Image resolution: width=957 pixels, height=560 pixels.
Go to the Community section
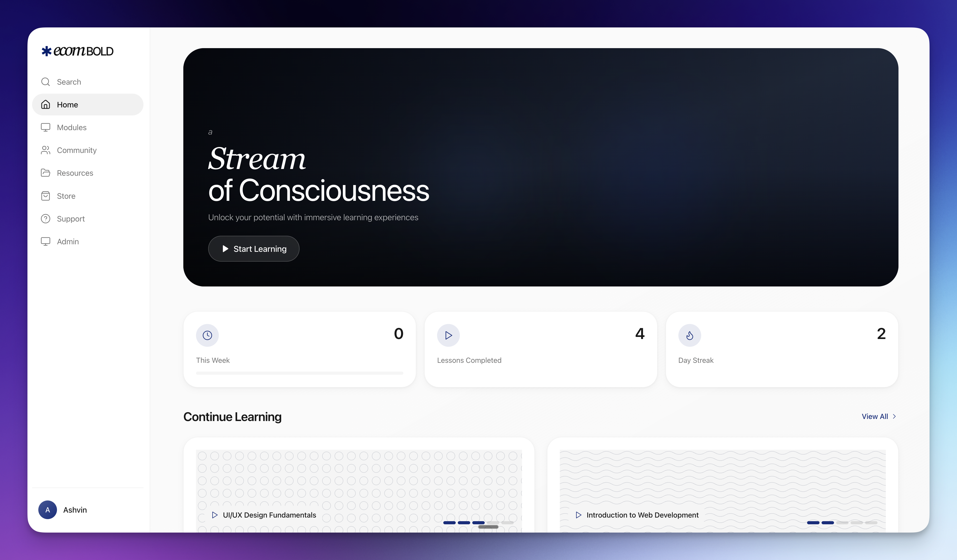click(x=88, y=150)
